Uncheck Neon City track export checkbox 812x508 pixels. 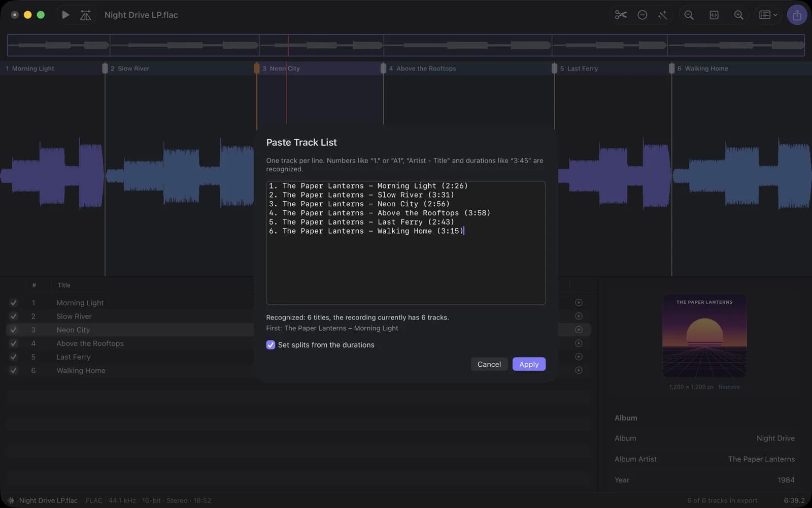pyautogui.click(x=14, y=330)
